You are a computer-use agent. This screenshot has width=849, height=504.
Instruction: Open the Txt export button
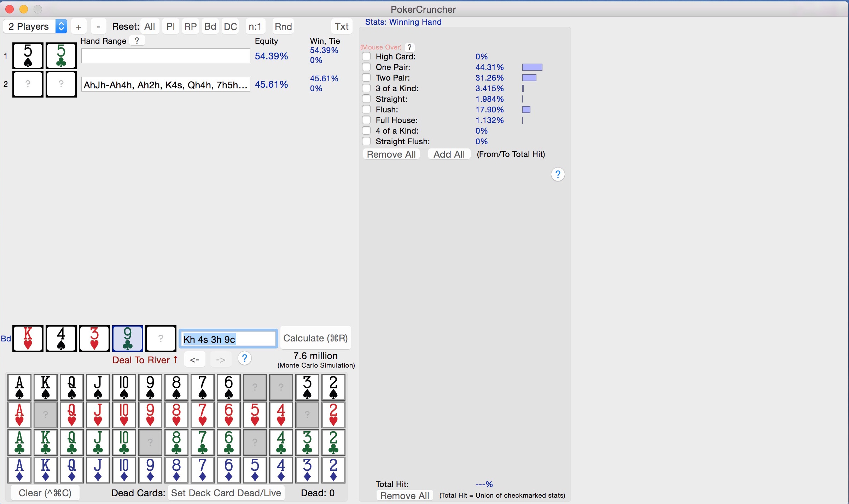point(342,27)
